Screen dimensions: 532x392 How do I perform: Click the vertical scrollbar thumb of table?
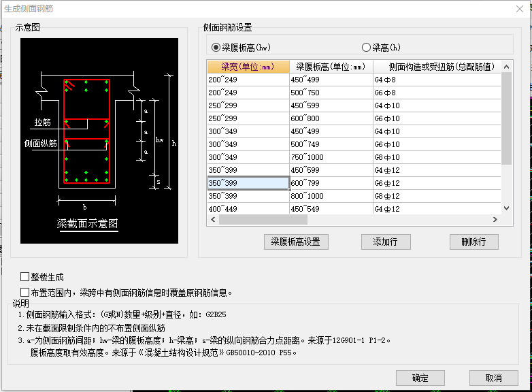click(x=506, y=118)
